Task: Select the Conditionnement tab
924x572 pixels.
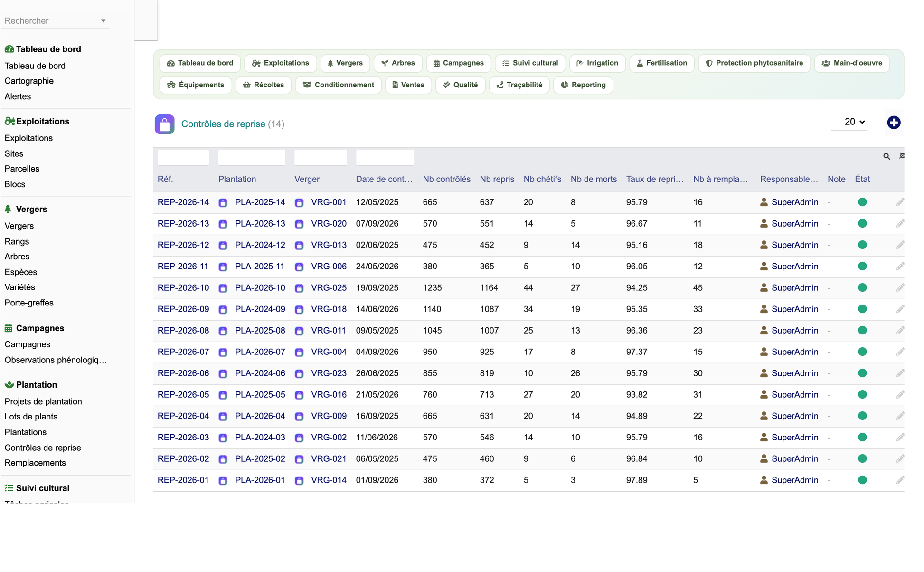Action: pyautogui.click(x=338, y=85)
